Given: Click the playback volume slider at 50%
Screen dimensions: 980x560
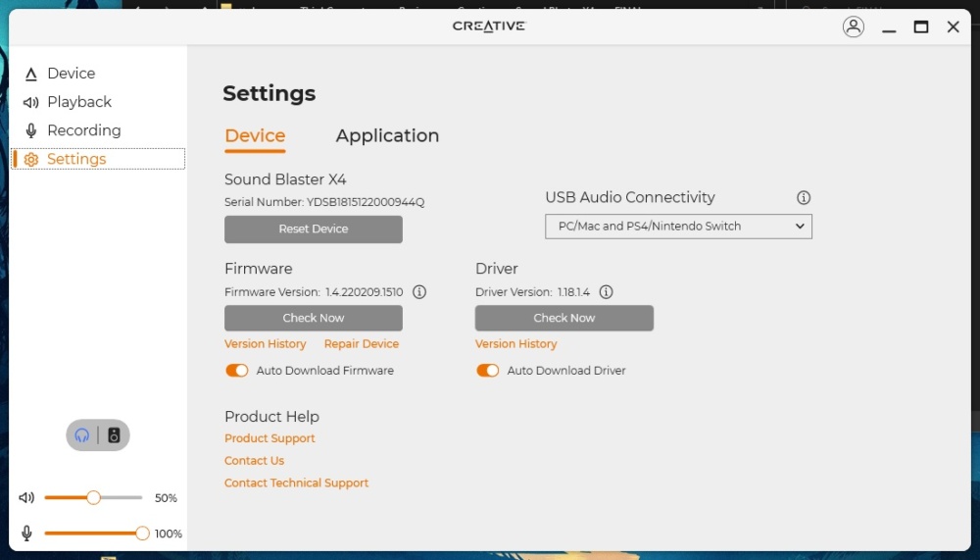Looking at the screenshot, I should pos(94,498).
